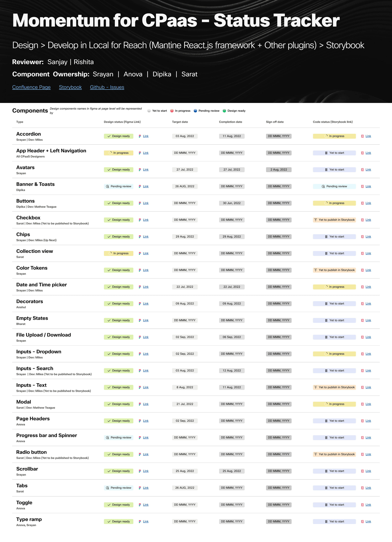
Task: Click the Figma icon in the Decorators row
Action: [140, 304]
